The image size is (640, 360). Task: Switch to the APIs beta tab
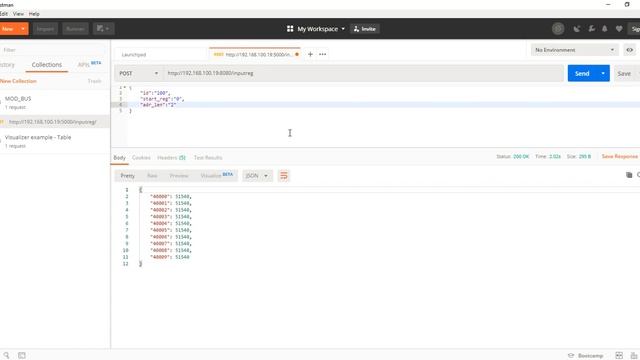pyautogui.click(x=89, y=64)
